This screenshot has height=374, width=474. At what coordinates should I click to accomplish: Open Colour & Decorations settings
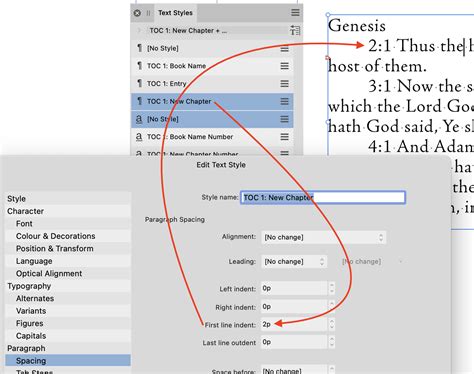click(68, 236)
